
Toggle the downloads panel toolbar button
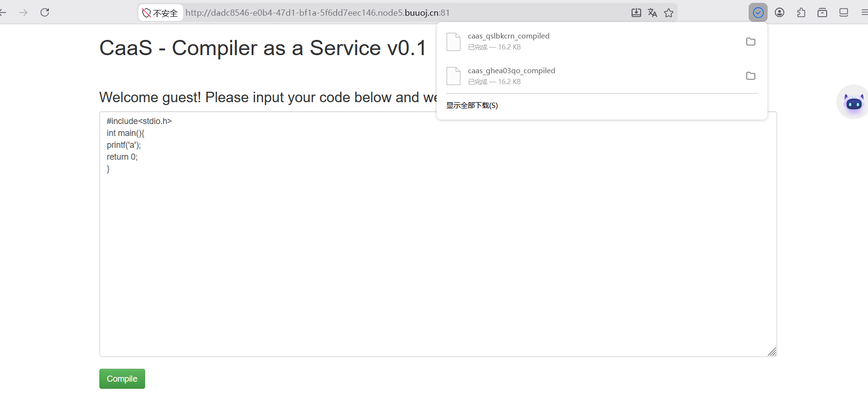pos(758,12)
